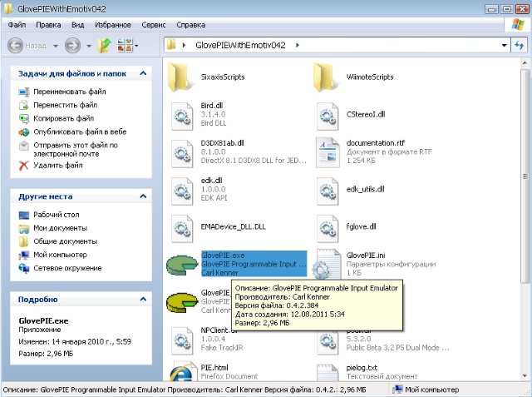Select the GlovePIE.ini file icon
The image size is (532, 397).
tap(326, 265)
